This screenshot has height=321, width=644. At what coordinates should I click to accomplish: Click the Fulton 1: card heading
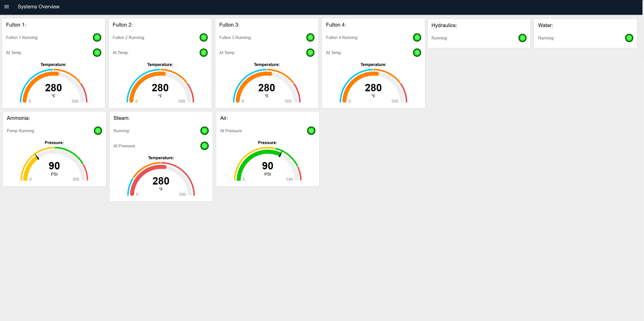tap(16, 25)
